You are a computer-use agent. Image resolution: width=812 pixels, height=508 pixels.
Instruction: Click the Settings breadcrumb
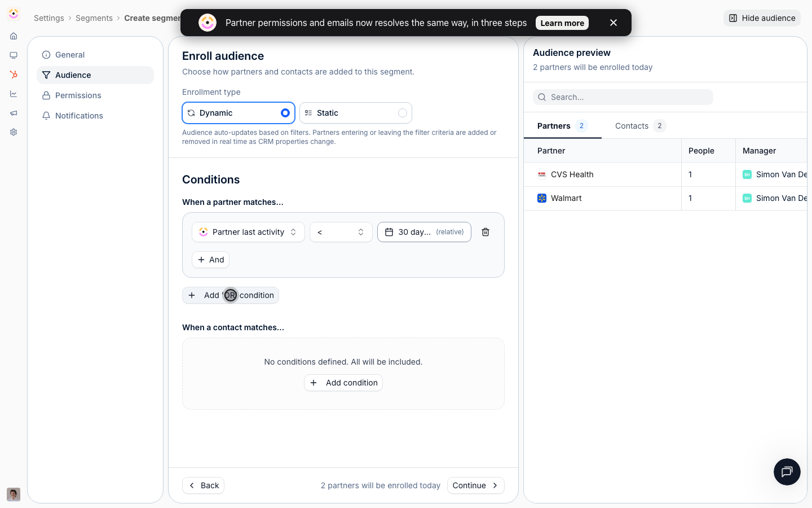tap(49, 18)
